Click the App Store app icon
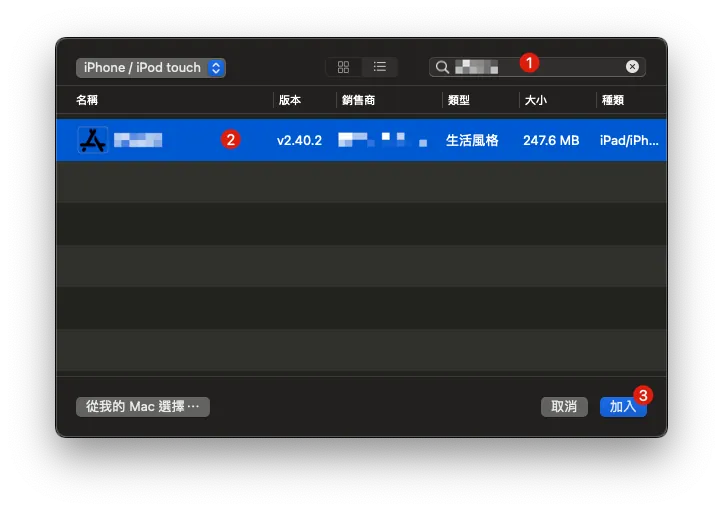Viewport: 723px width, 511px height. coord(92,141)
